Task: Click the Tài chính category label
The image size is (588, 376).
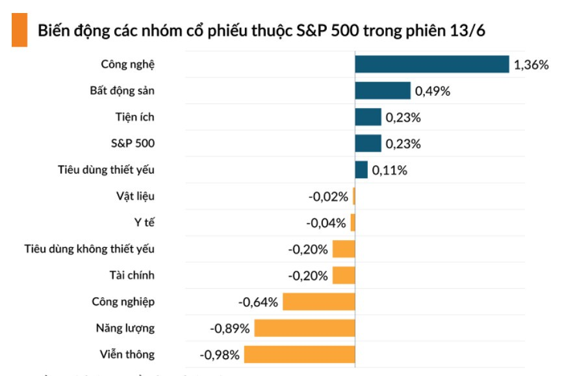Action: (x=132, y=275)
